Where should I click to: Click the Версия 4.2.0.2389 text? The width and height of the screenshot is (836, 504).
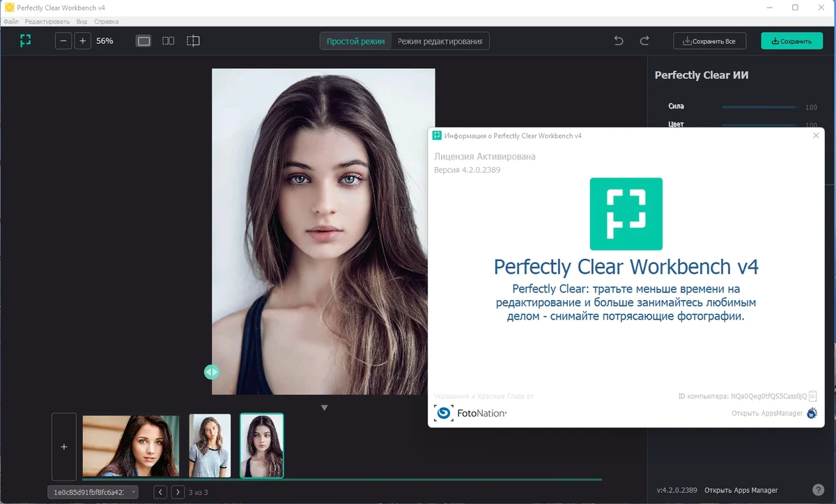click(x=467, y=170)
